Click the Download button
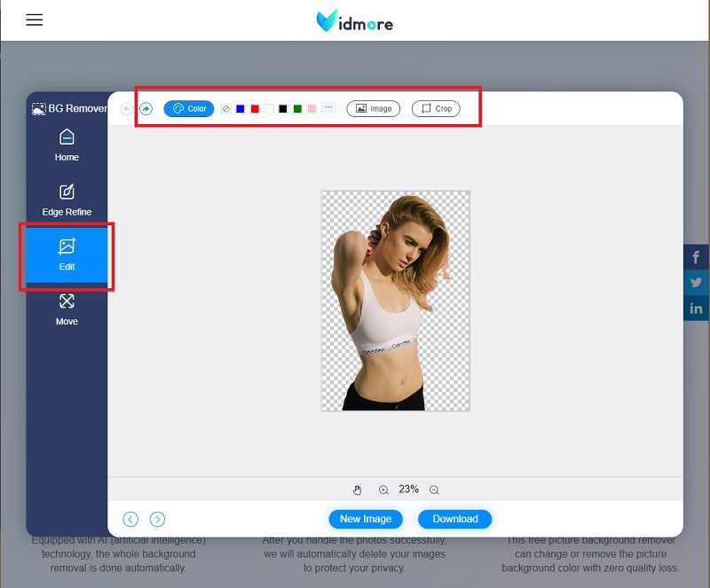The image size is (710, 588). [x=454, y=519]
